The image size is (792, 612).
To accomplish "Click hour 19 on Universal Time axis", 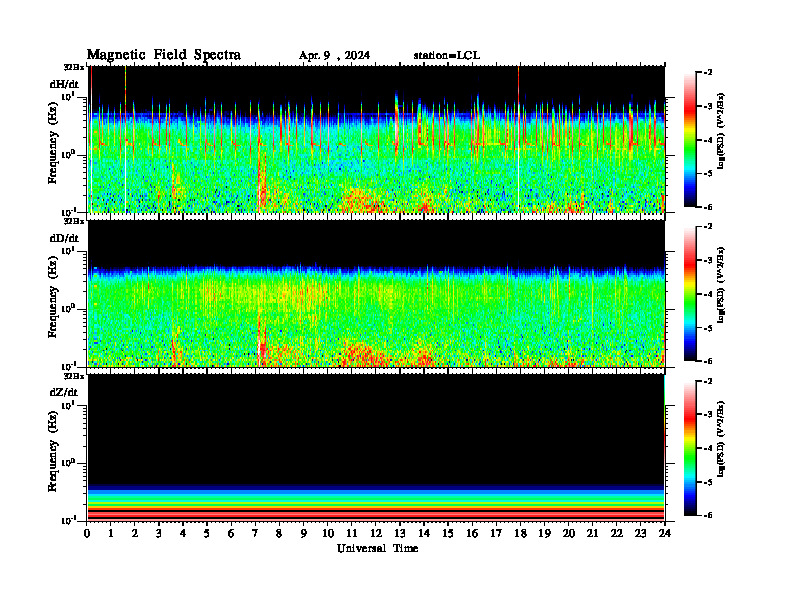I will pos(544,534).
